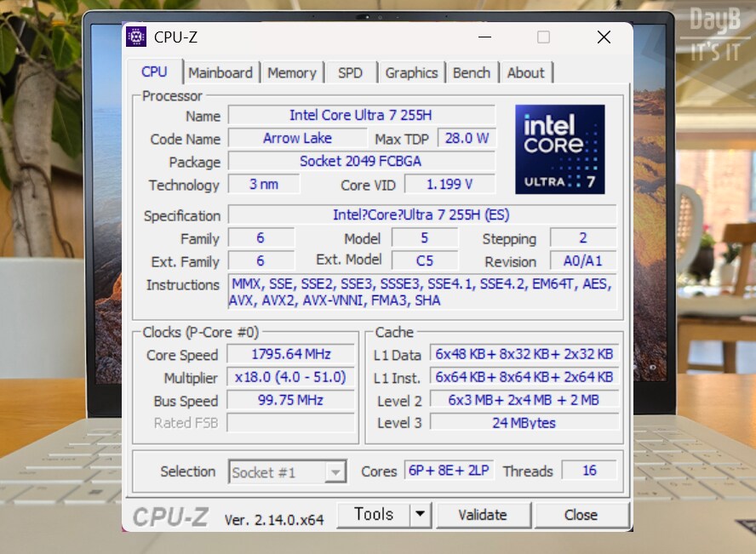Image resolution: width=756 pixels, height=554 pixels.
Task: Click the CPU-Z logo in the title bar
Action: (136, 36)
